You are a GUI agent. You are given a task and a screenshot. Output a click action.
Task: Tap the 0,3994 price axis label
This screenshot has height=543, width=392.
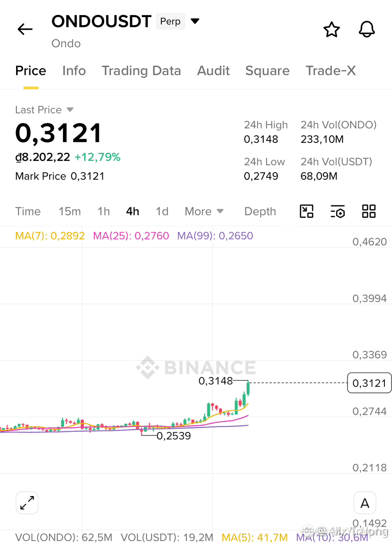369,298
